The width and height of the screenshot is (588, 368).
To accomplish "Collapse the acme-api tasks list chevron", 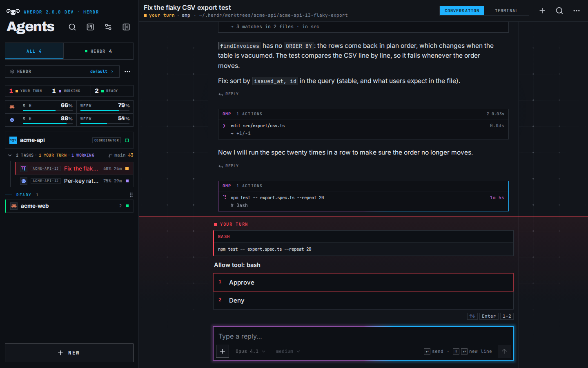I will (10, 155).
